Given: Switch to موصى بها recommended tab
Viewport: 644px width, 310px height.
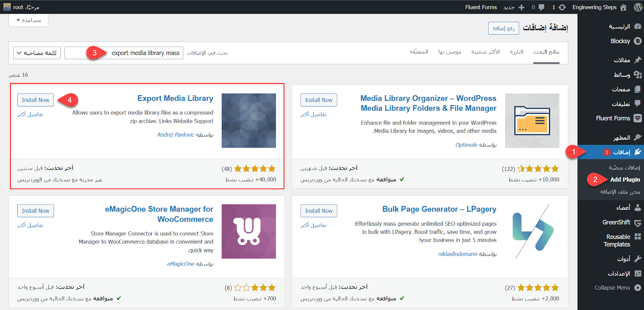Looking at the screenshot, I should (x=450, y=52).
